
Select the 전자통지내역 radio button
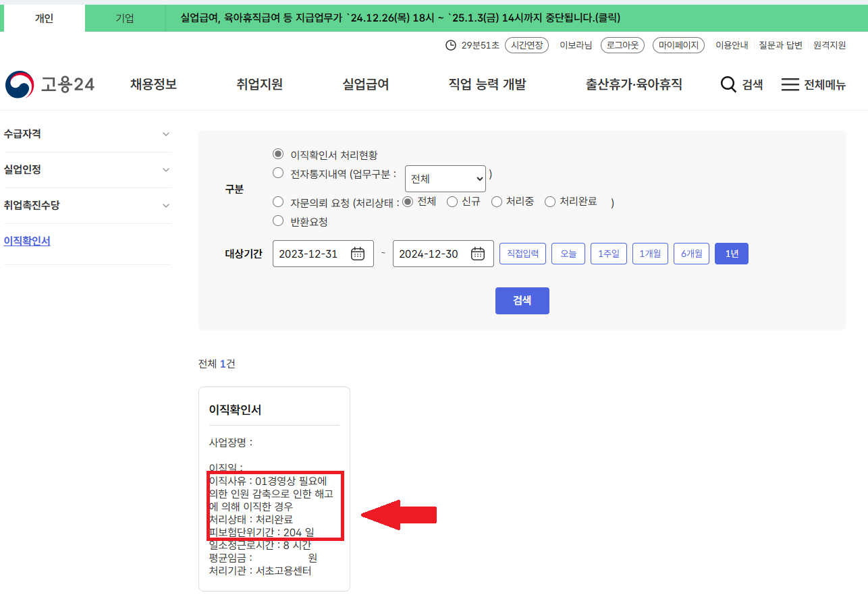277,173
